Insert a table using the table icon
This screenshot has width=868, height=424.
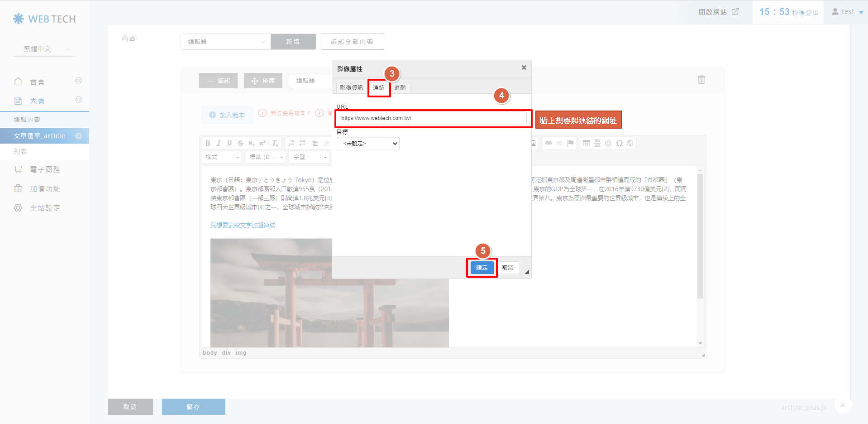587,143
